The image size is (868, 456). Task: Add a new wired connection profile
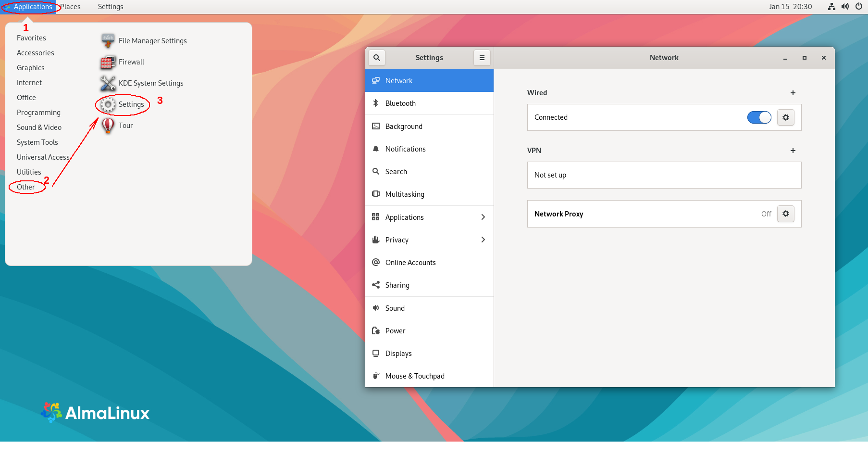coord(793,93)
